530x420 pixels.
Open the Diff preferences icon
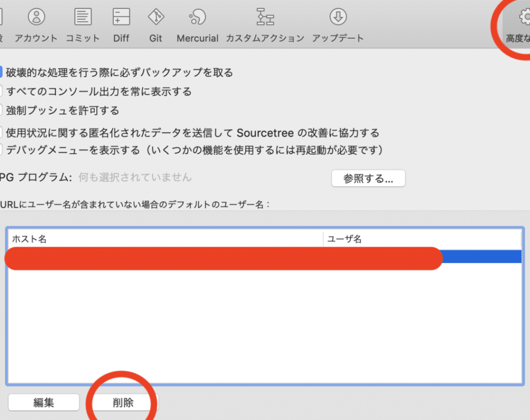(121, 17)
